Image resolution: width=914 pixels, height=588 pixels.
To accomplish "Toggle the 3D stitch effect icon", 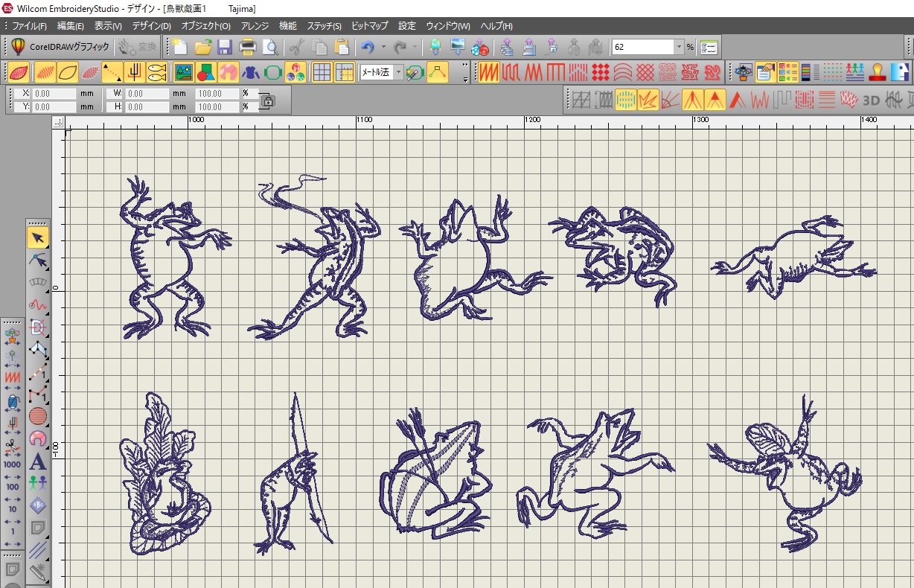I will pos(871,99).
